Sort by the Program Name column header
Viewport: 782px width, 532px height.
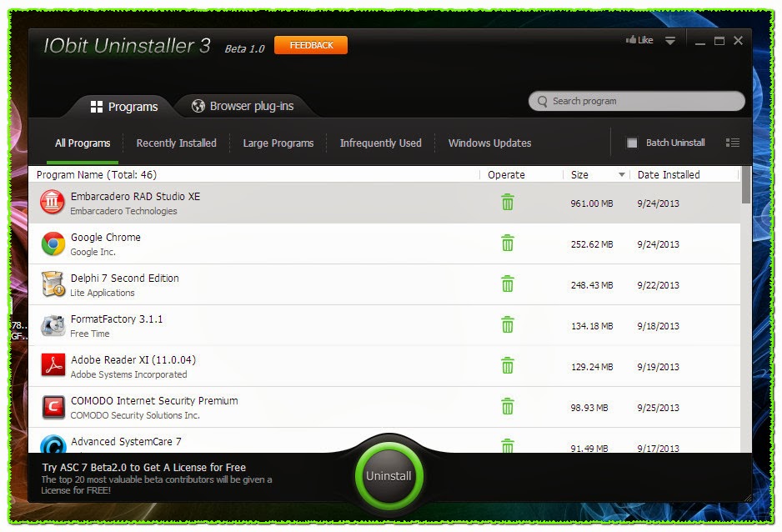[97, 174]
